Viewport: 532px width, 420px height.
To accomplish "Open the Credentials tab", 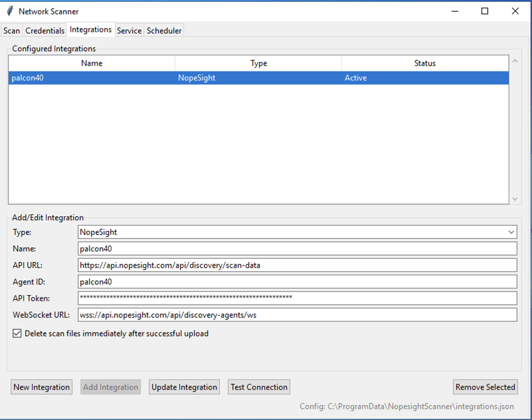I will coord(44,30).
